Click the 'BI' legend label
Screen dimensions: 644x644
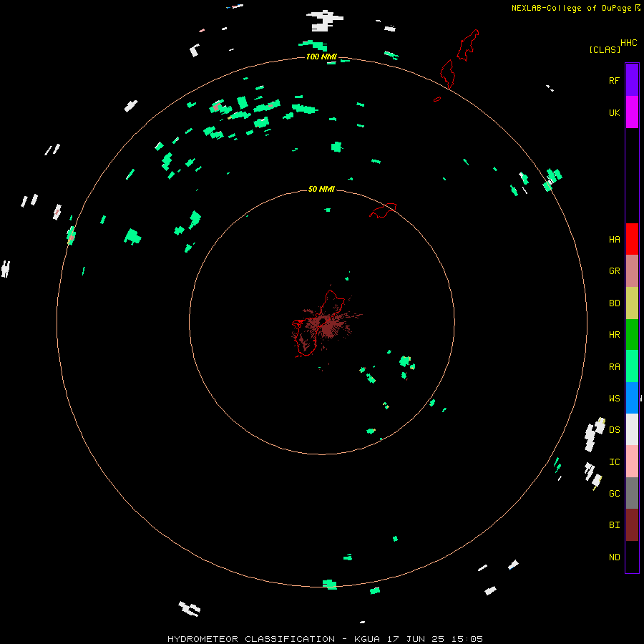click(614, 525)
